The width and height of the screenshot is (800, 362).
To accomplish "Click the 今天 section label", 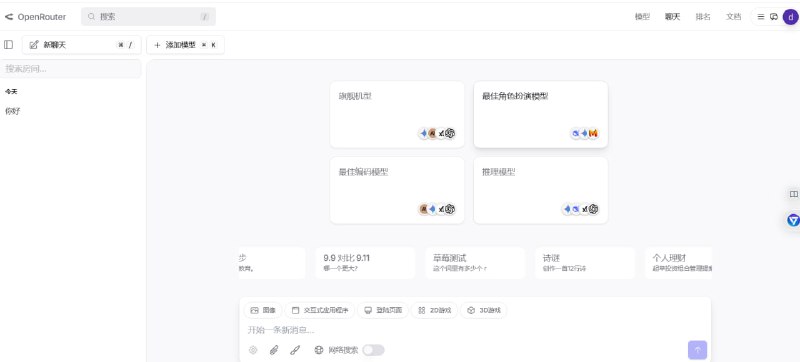I will (11, 92).
